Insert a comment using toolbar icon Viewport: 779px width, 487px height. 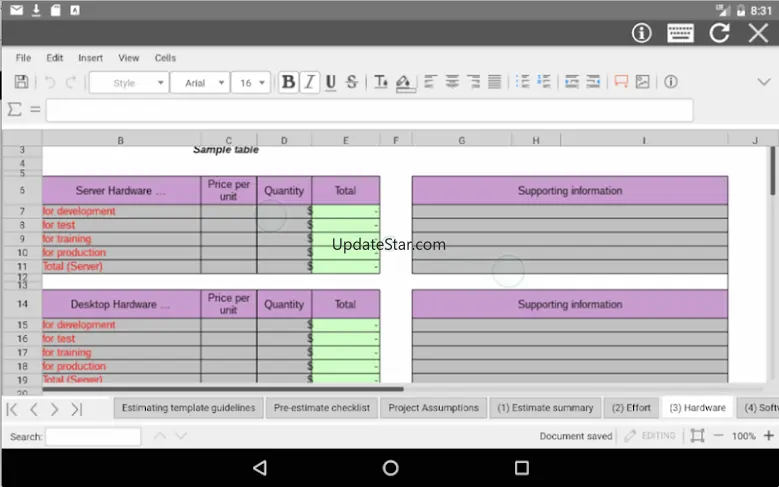621,83
